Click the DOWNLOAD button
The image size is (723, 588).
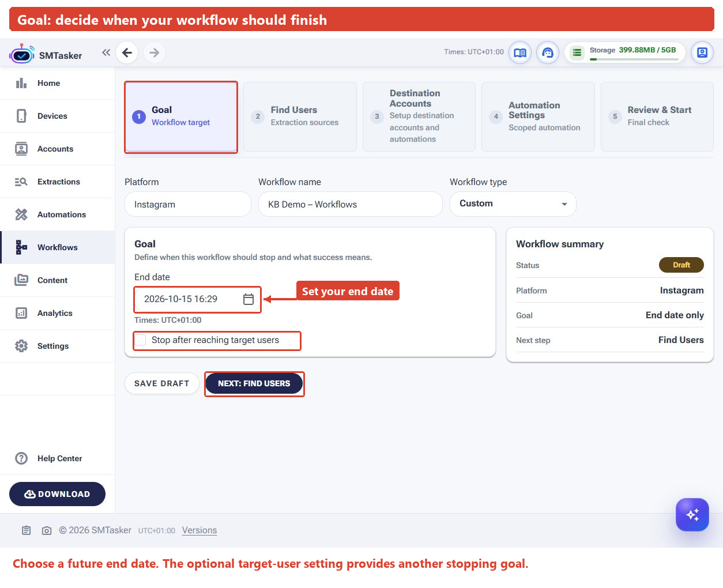coord(57,494)
